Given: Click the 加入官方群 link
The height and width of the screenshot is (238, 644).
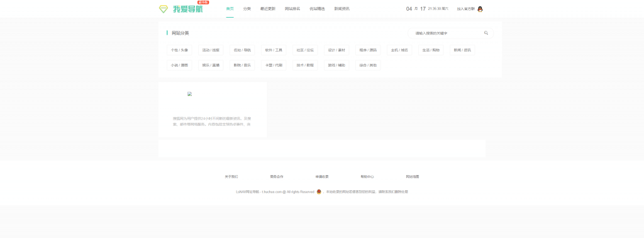Looking at the screenshot, I should point(466,9).
